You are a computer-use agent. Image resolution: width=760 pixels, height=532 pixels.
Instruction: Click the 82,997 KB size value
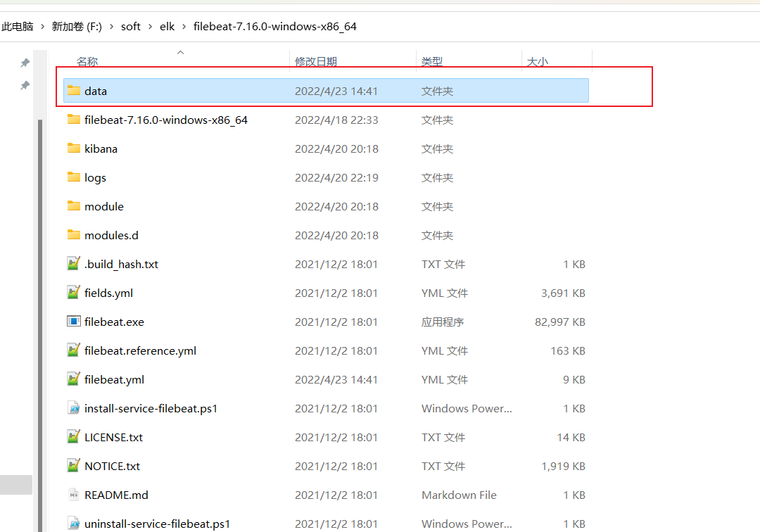[560, 322]
